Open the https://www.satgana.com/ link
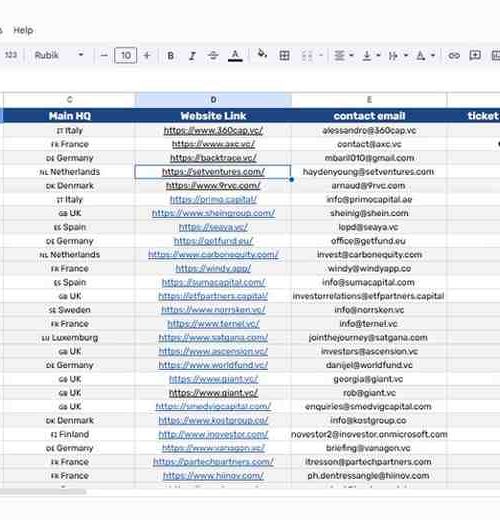The image size is (500, 520). 213,338
